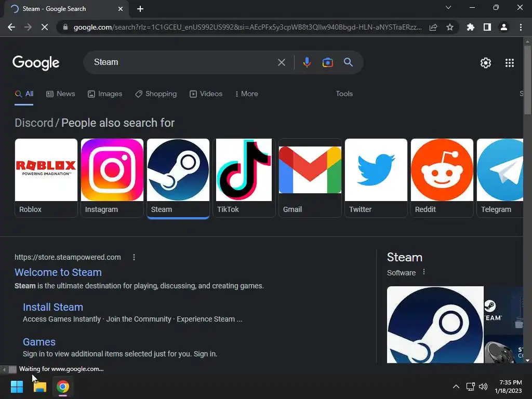Open the Tools search options
The image size is (532, 399).
click(x=344, y=94)
